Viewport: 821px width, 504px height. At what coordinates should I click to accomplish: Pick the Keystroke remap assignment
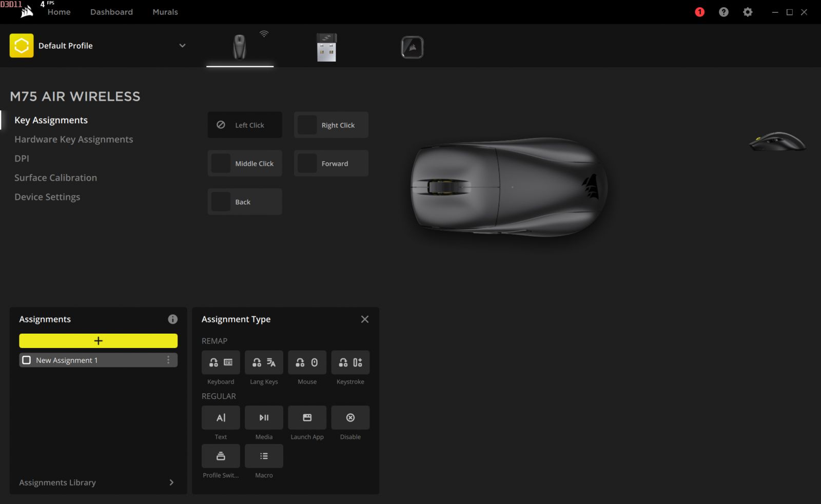350,362
